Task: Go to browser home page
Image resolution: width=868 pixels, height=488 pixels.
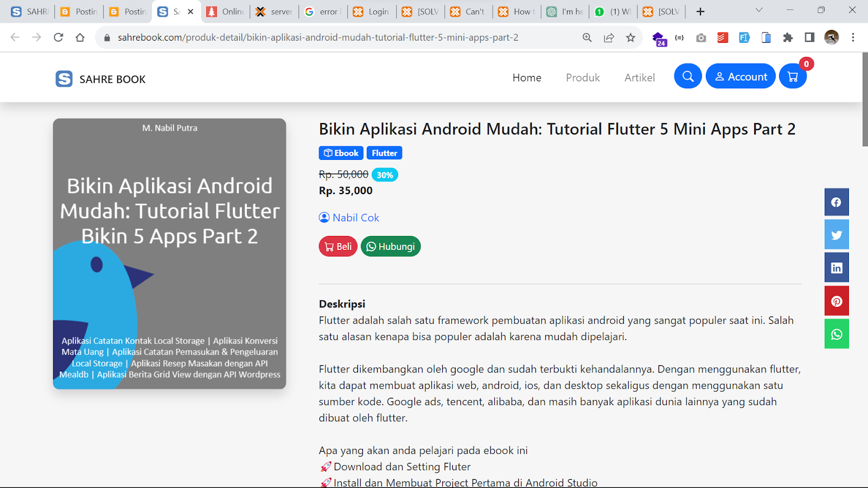Action: [x=80, y=37]
